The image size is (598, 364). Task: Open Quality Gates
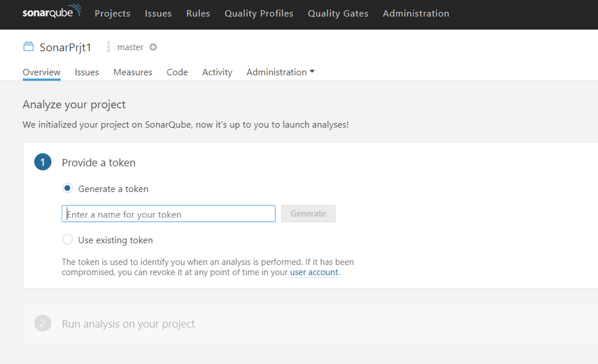338,14
